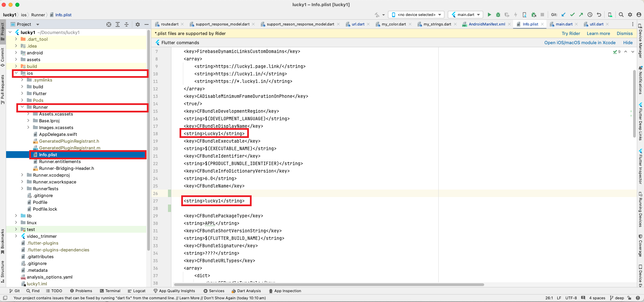Dismiss the Rider plist notification
Screen dimensions: 644x302
(625, 33)
